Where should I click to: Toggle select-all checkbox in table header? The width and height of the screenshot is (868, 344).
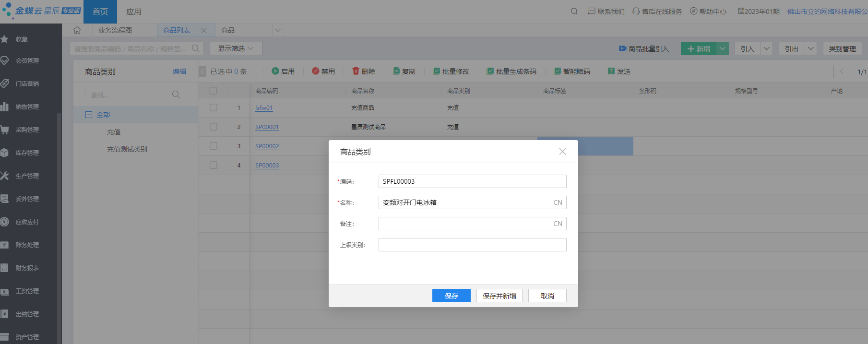tap(214, 91)
